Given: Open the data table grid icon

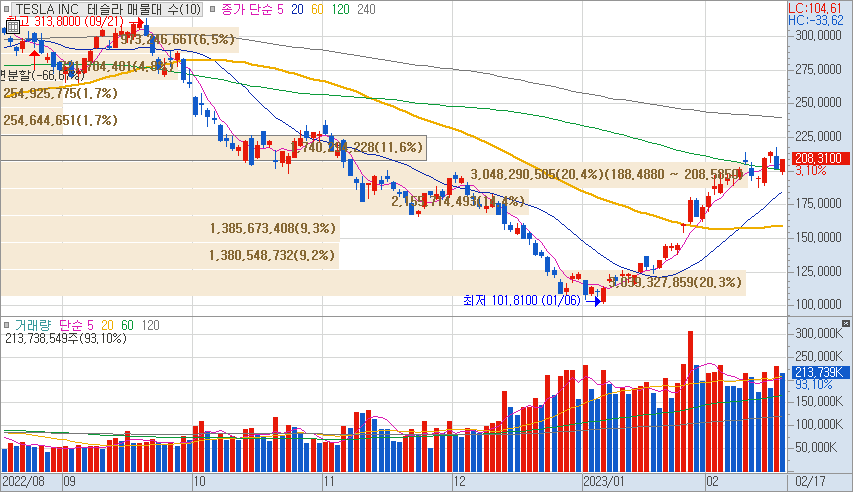Looking at the screenshot, I should (x=13, y=27).
